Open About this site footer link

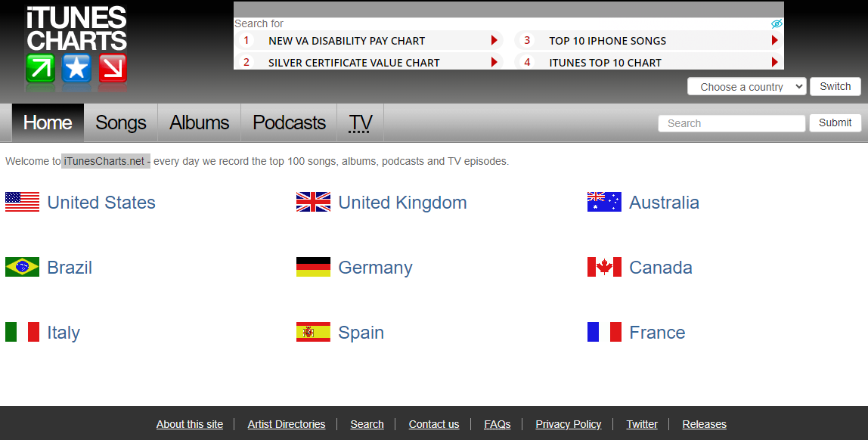point(190,424)
